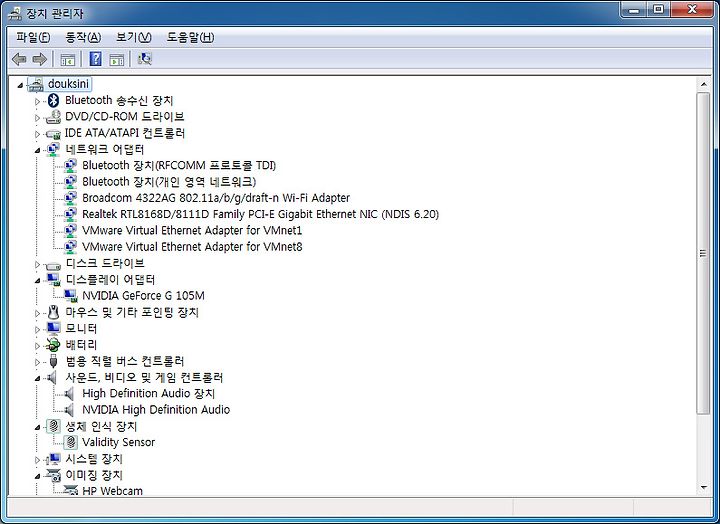Scan for hardware changes toolbar icon
The height and width of the screenshot is (524, 720).
point(145,59)
